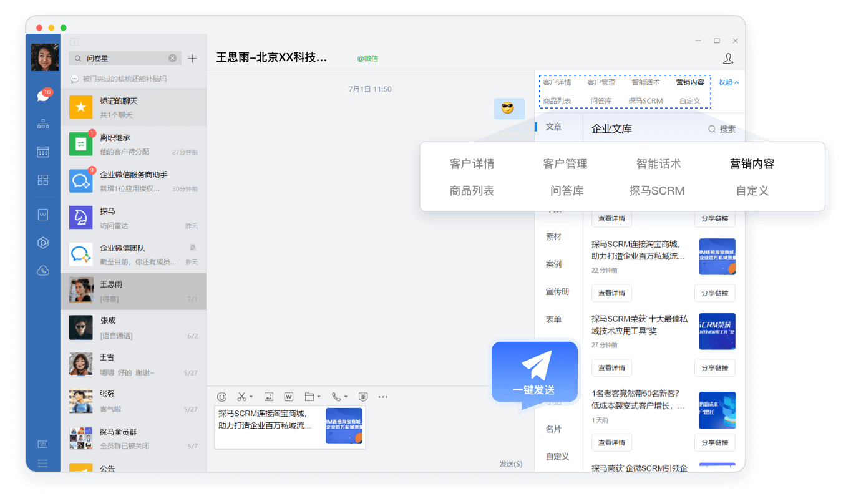
Task: Click the @微信 label in chat header
Action: tap(367, 59)
